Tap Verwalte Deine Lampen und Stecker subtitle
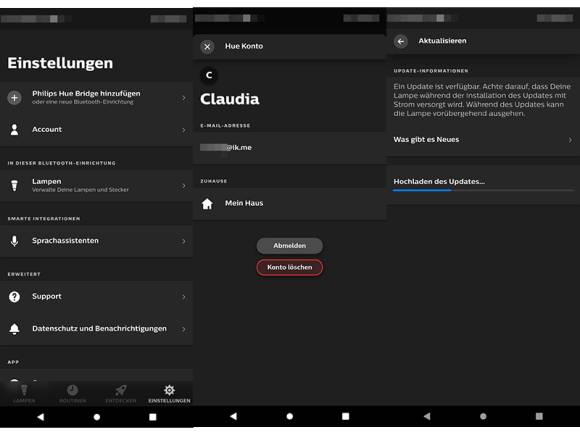 coord(80,190)
